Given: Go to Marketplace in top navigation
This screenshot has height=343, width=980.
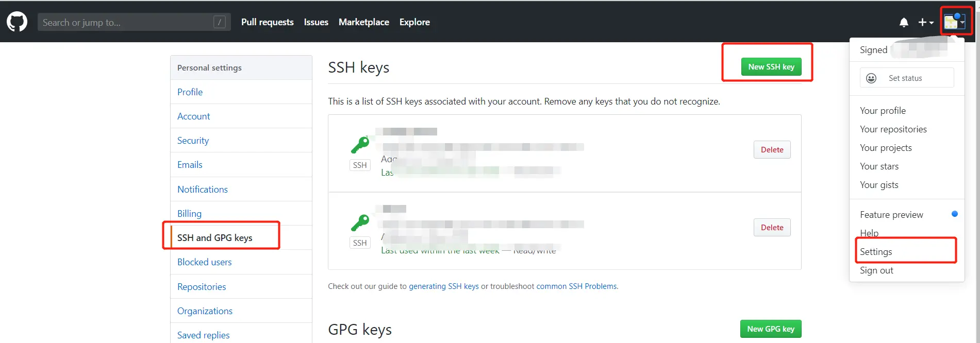Looking at the screenshot, I should tap(363, 22).
